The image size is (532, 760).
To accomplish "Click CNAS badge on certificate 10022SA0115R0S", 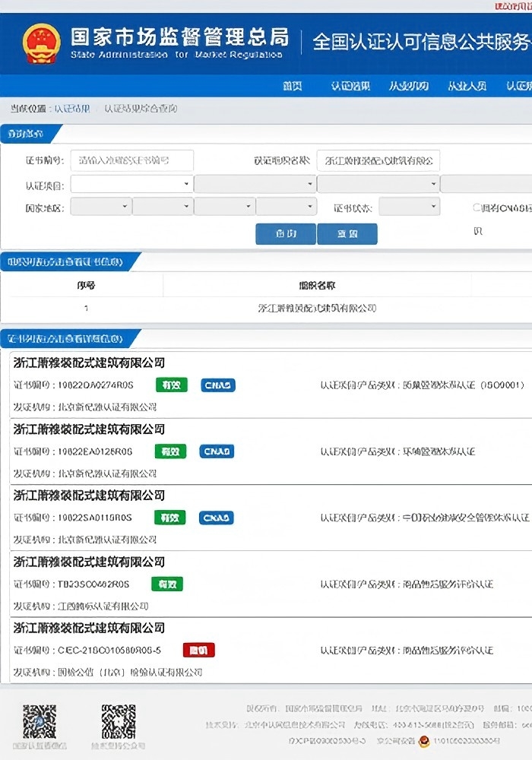I will click(x=216, y=518).
